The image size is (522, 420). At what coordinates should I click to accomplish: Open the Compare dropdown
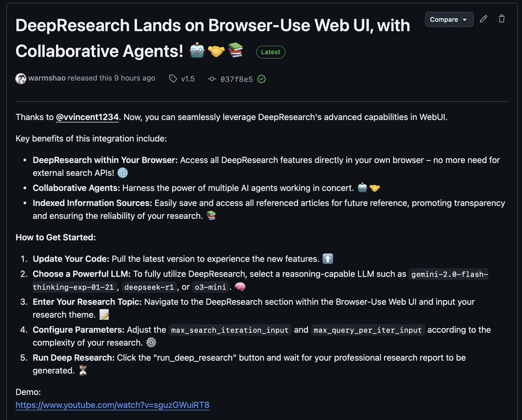point(449,19)
